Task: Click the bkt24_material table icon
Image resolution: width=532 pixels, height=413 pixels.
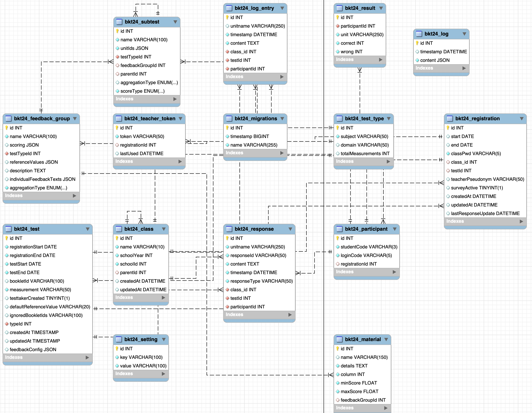Action: (x=339, y=340)
